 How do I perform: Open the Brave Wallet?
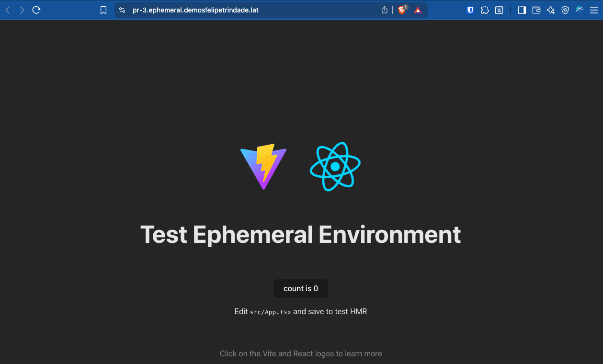coord(536,10)
